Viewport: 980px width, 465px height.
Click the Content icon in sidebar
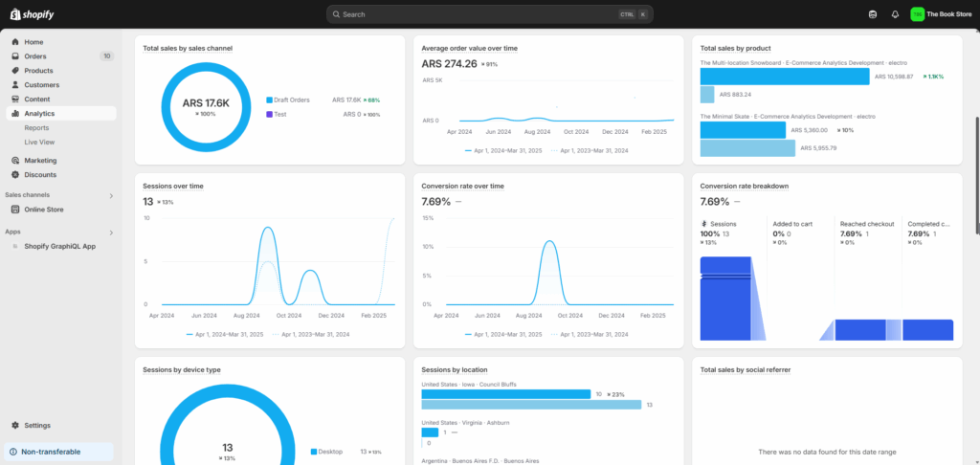(x=15, y=100)
